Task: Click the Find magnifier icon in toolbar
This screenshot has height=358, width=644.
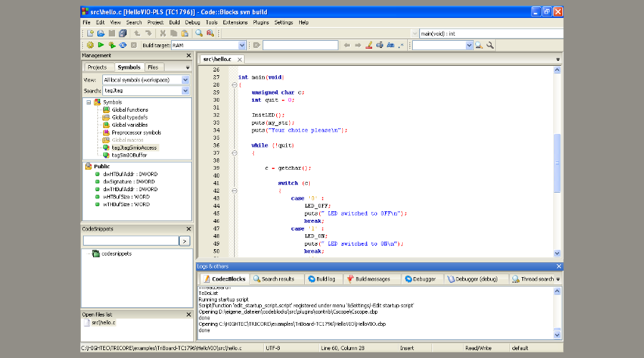Action: click(199, 34)
